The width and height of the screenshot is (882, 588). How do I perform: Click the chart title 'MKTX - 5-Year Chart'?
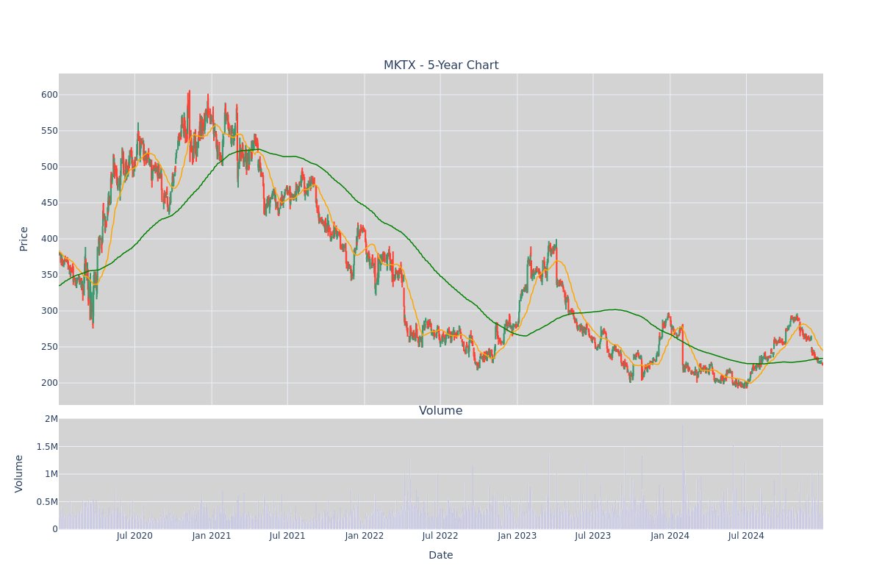pyautogui.click(x=441, y=65)
